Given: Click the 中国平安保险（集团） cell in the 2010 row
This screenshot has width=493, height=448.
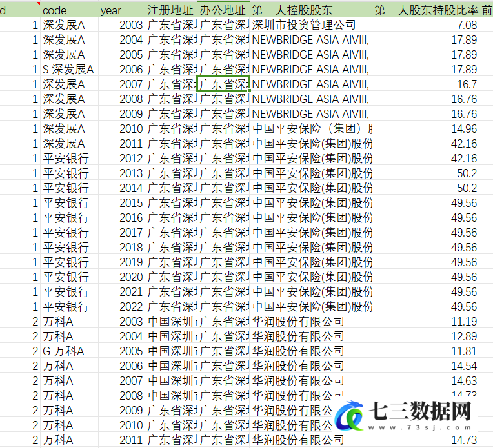Looking at the screenshot, I should tap(310, 129).
